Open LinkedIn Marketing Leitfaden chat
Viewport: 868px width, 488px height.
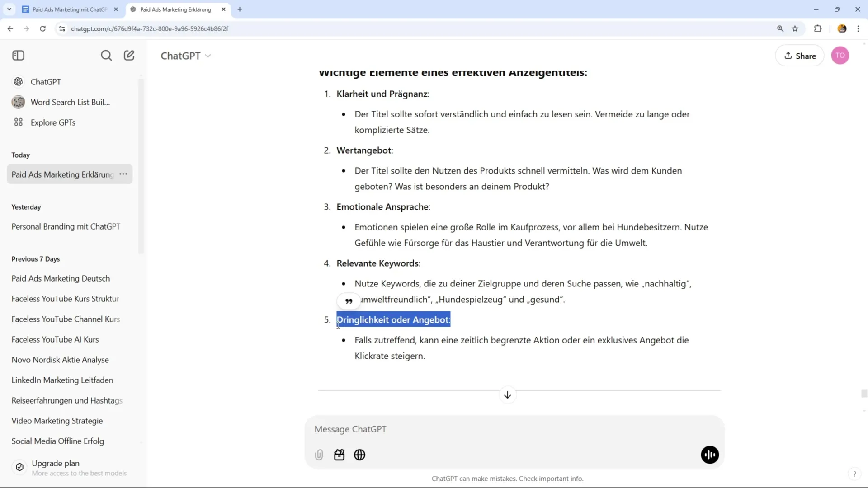(70, 380)
